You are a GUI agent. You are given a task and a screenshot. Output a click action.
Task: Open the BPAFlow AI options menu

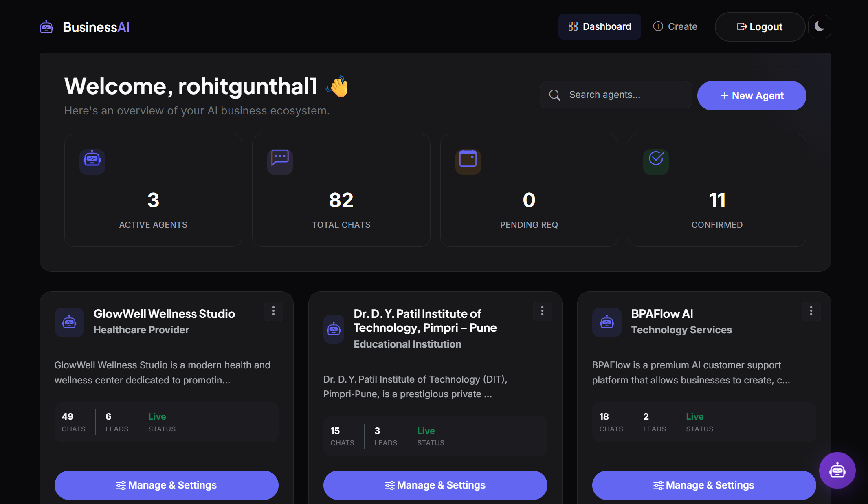point(811,311)
